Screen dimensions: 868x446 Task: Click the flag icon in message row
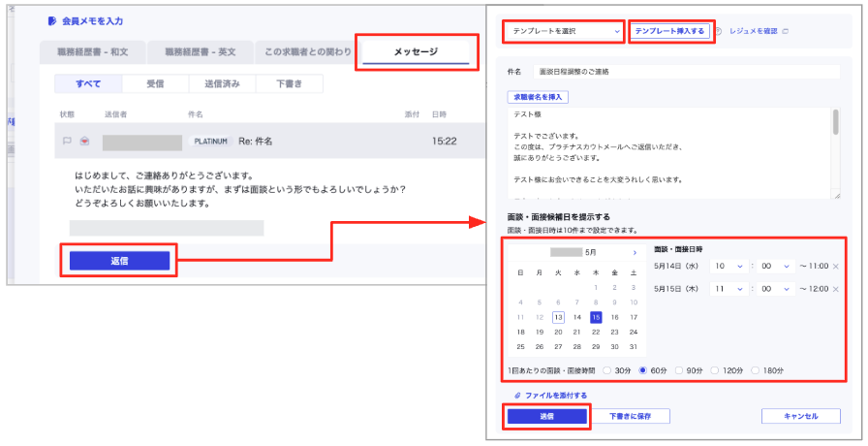click(67, 142)
